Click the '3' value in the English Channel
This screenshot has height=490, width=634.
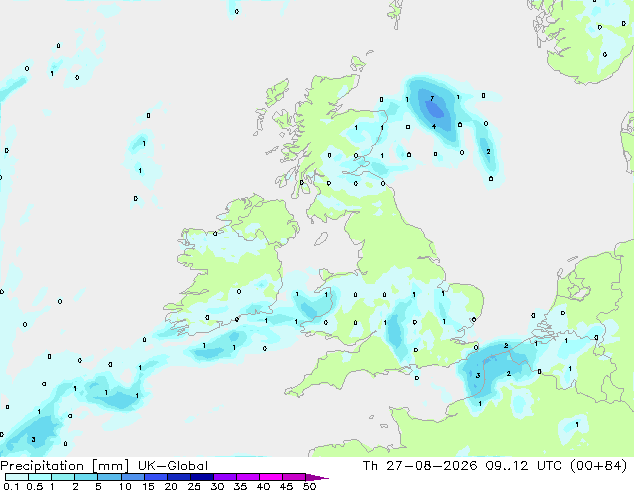[478, 376]
